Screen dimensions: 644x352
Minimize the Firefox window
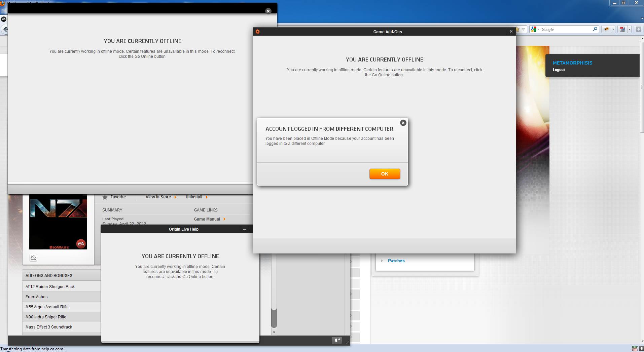pyautogui.click(x=614, y=3)
